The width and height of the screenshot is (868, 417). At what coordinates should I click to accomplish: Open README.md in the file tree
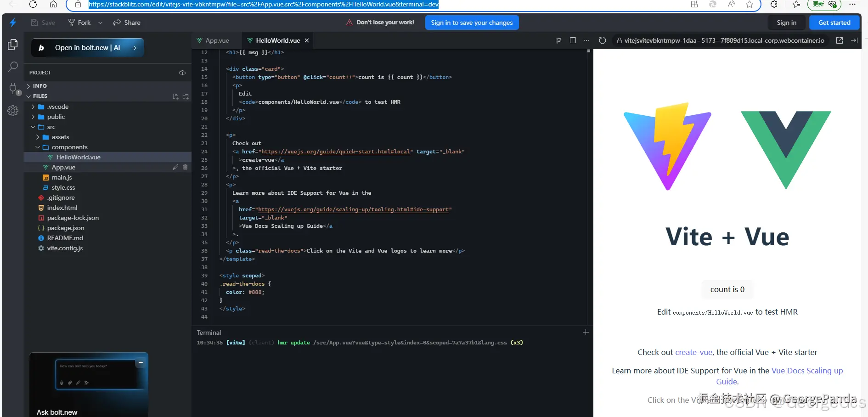107,238
